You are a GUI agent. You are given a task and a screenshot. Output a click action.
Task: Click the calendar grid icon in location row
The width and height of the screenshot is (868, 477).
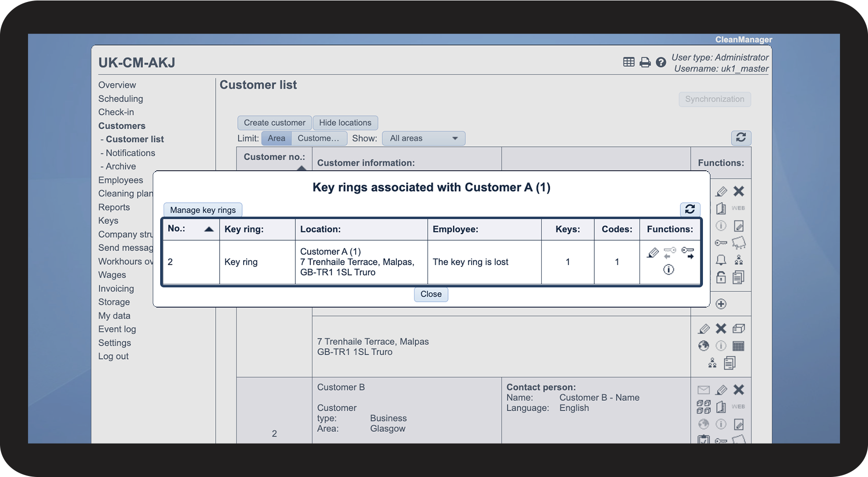click(738, 346)
